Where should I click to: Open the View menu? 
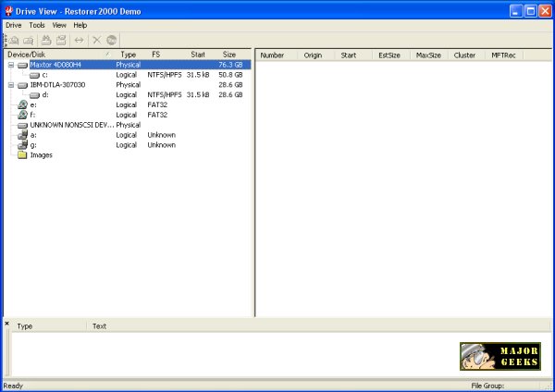[x=59, y=25]
